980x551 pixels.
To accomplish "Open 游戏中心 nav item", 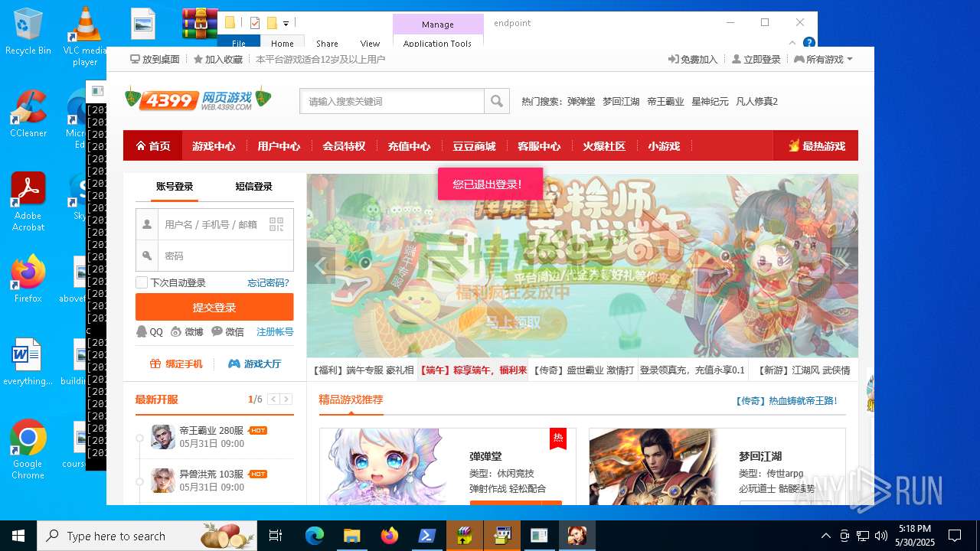I will pos(214,145).
